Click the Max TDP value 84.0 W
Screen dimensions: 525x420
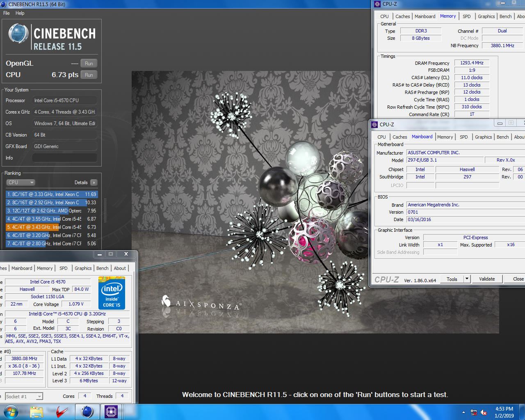[82, 289]
